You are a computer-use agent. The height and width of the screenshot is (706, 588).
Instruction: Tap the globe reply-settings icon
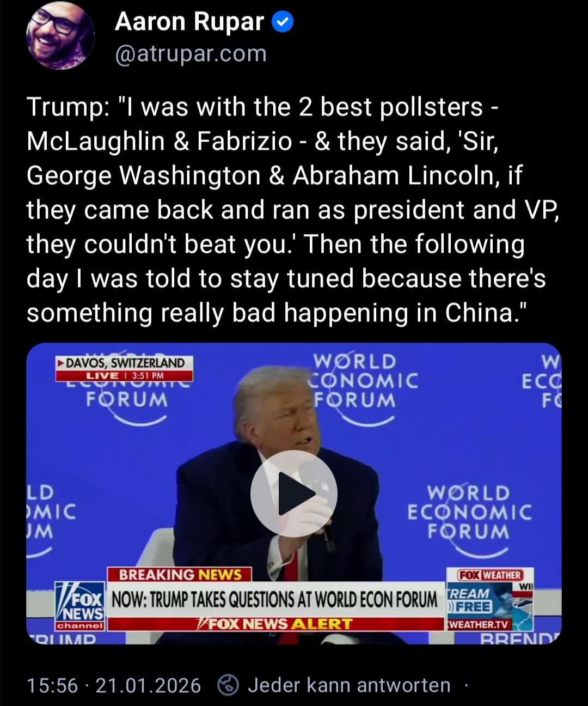coord(228,685)
